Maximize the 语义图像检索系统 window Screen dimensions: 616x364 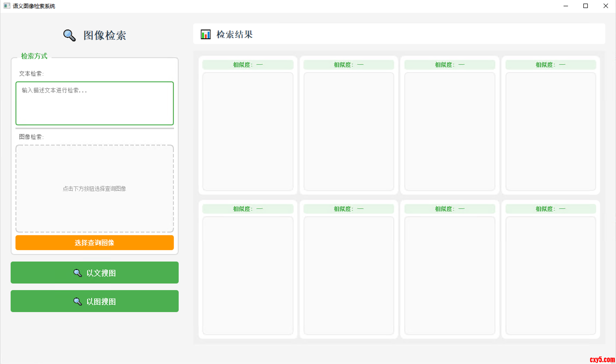586,6
